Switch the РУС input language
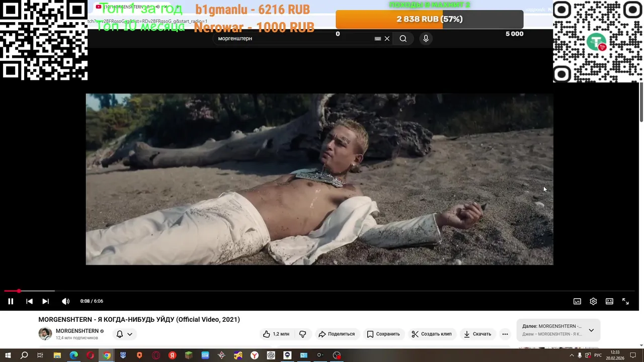644x362 pixels. pos(598,355)
